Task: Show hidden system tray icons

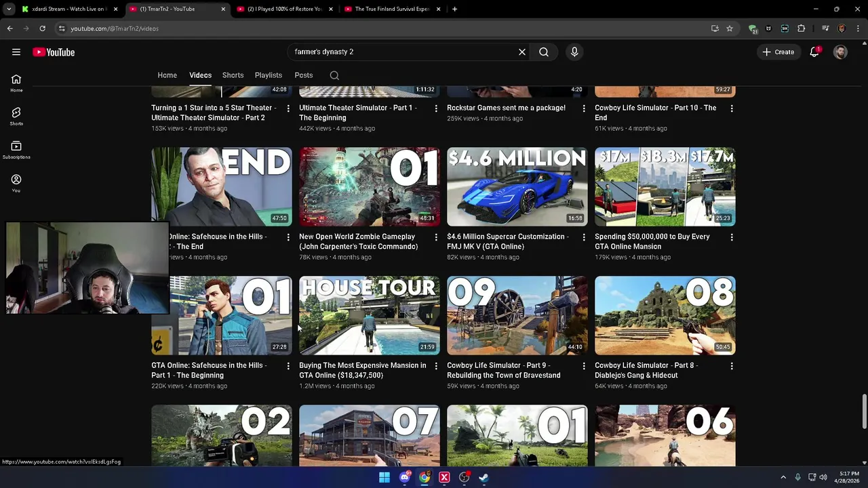Action: tap(783, 477)
